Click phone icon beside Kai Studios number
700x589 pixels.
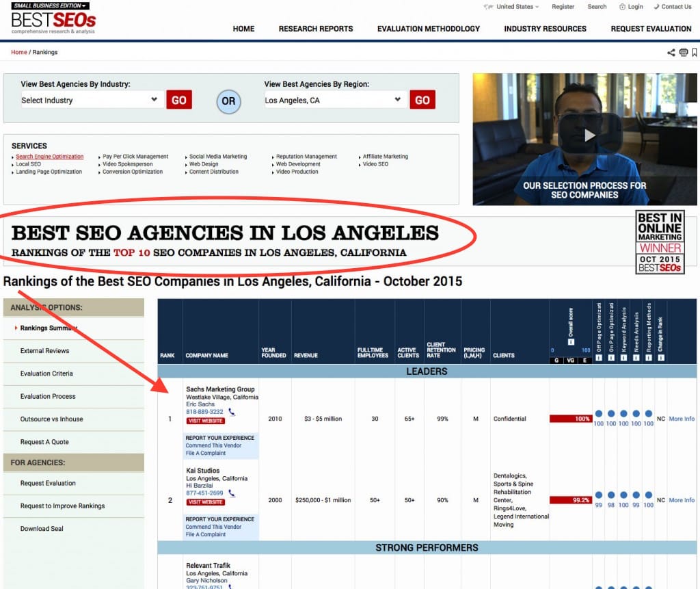coord(232,493)
